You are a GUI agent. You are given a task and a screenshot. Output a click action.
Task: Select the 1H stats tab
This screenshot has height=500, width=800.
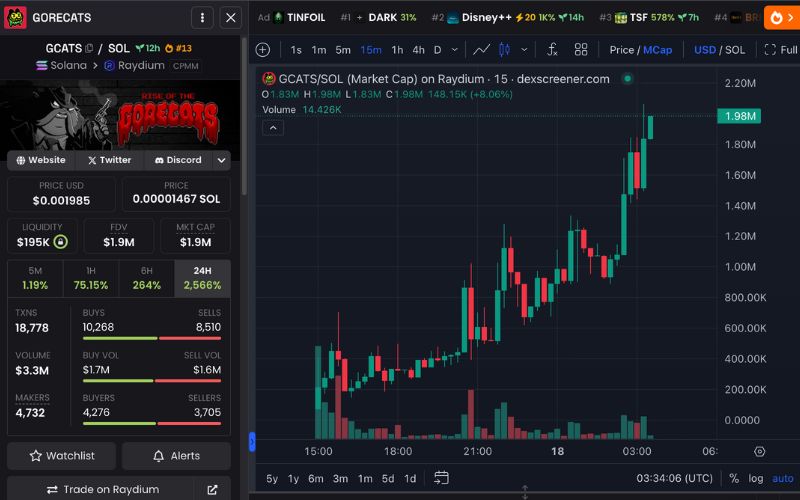91,279
